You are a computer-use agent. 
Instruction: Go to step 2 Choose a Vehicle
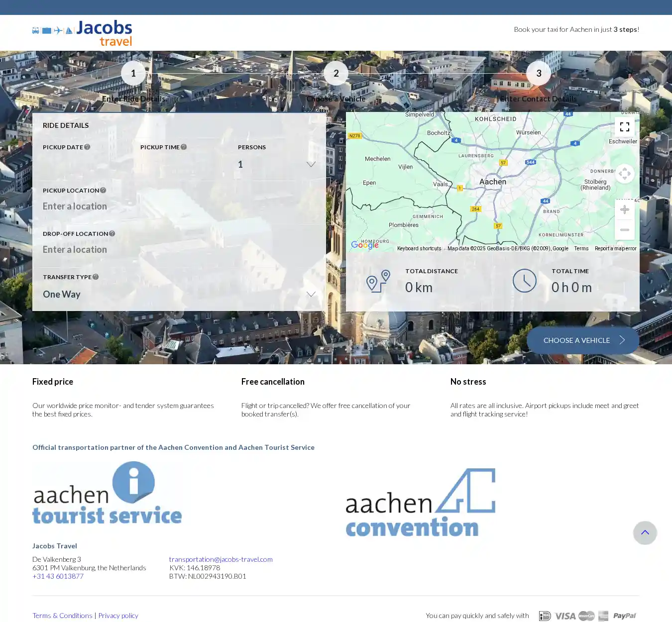pos(336,74)
